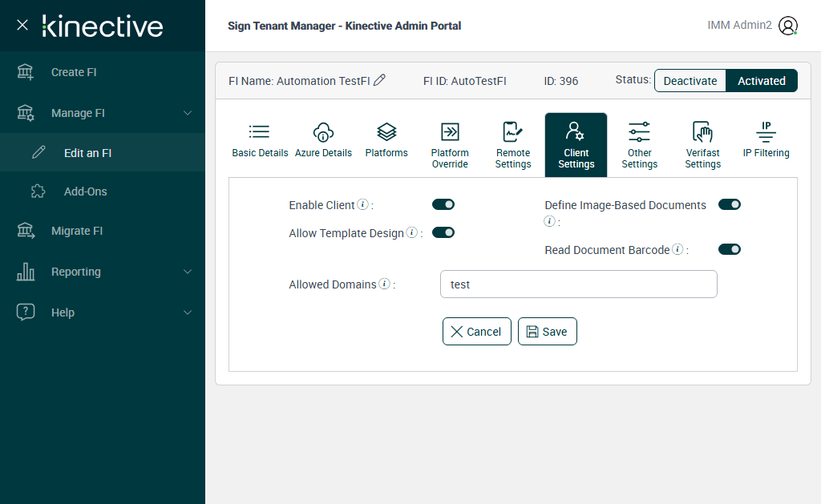Click the Kinective logo

pos(103,26)
